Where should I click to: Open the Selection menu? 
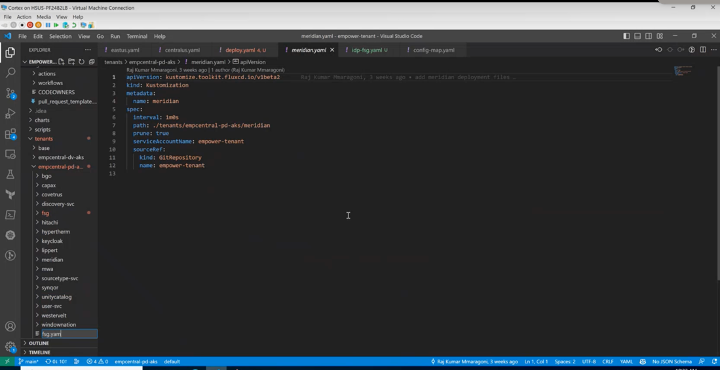(60, 36)
